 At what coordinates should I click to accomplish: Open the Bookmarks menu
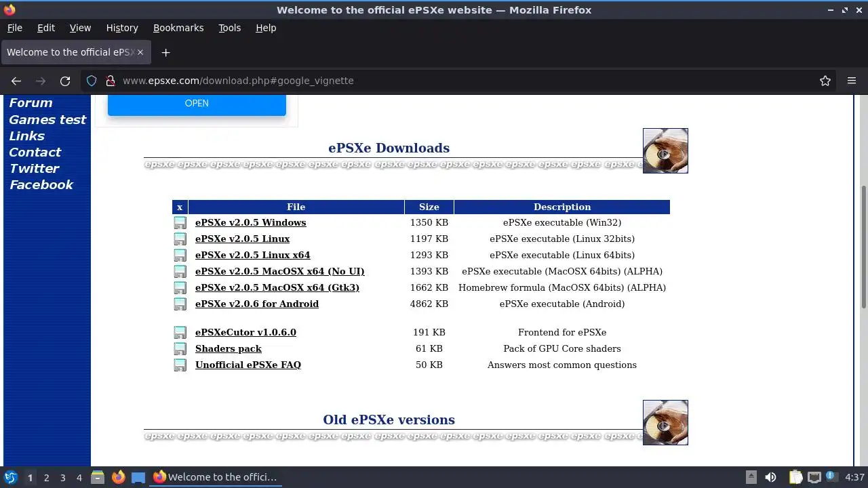click(x=178, y=28)
